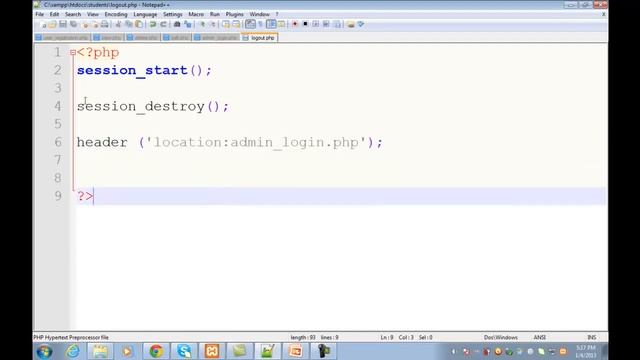640x360 pixels.
Task: Click 'PHP Hypertext Preprocessor file' status text
Action: click(71, 338)
